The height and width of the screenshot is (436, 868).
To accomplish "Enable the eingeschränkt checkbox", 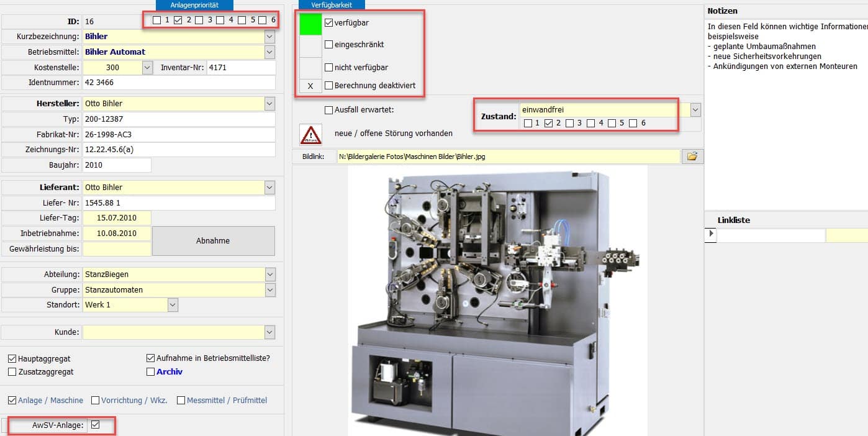I will [328, 45].
